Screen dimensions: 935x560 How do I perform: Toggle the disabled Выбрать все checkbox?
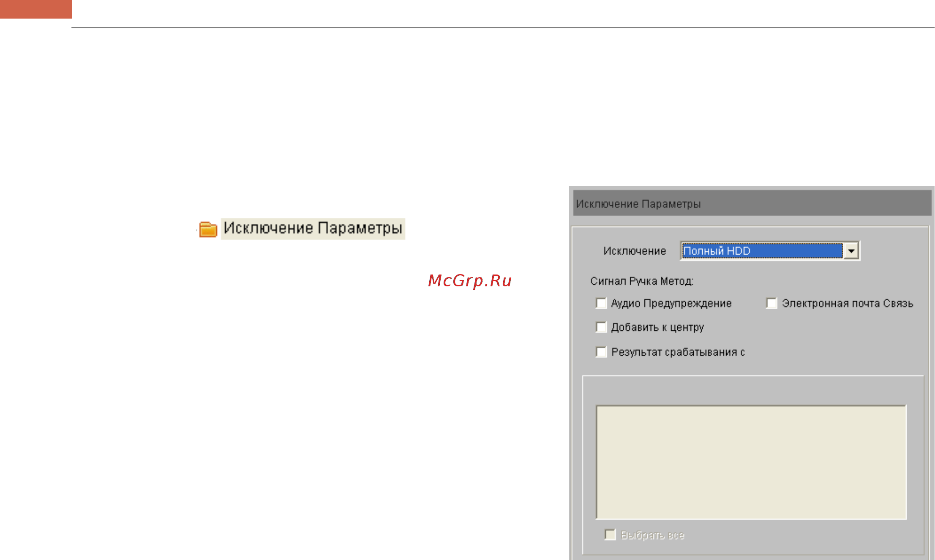pyautogui.click(x=610, y=535)
